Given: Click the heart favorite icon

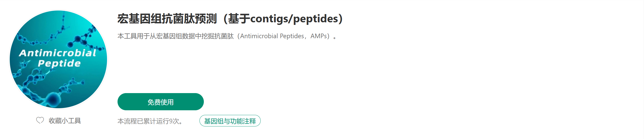Looking at the screenshot, I should click(40, 120).
